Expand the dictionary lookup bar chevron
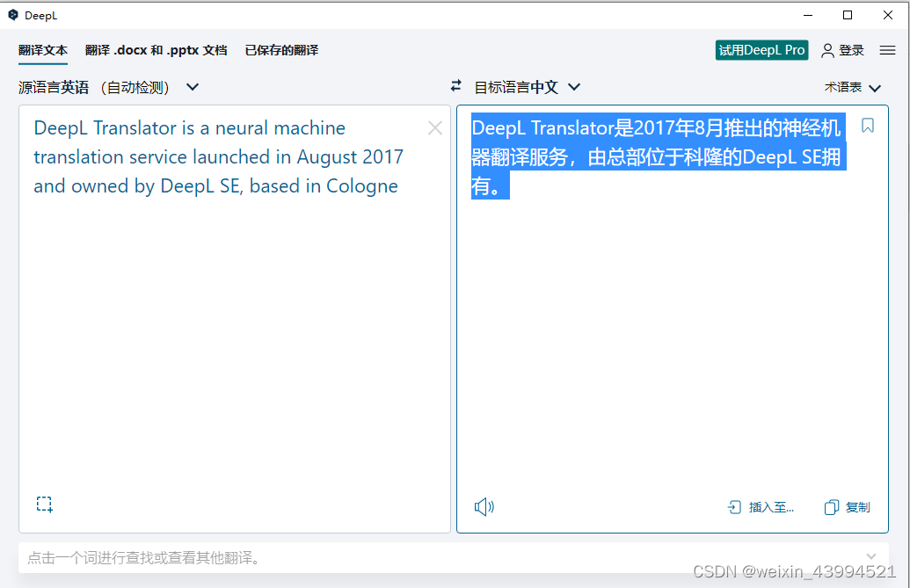This screenshot has height=588, width=910. [x=871, y=556]
